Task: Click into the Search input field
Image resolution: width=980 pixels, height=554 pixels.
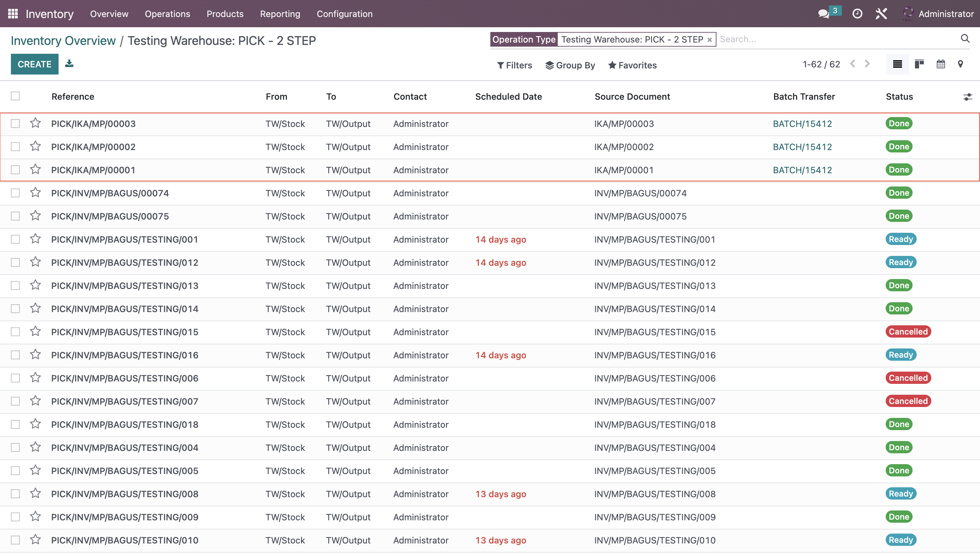Action: 838,39
